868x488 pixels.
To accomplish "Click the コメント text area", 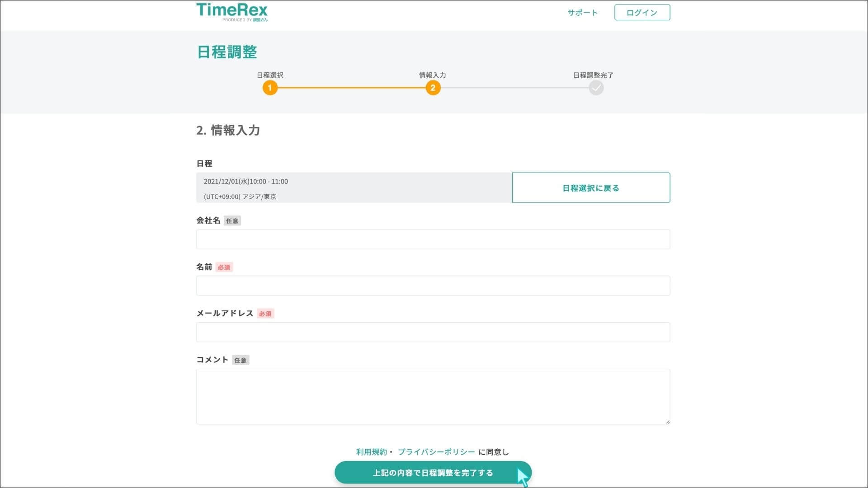I will (433, 396).
